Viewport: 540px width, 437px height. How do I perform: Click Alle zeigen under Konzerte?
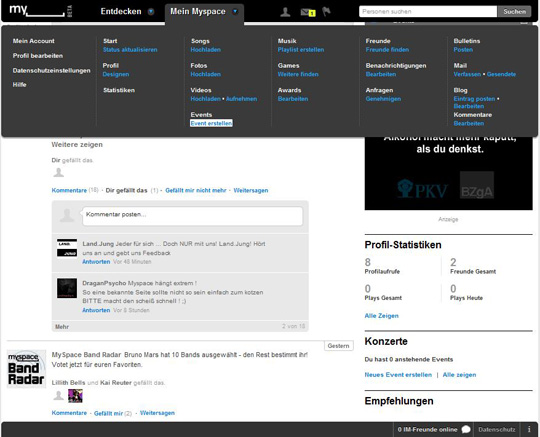[x=459, y=375]
